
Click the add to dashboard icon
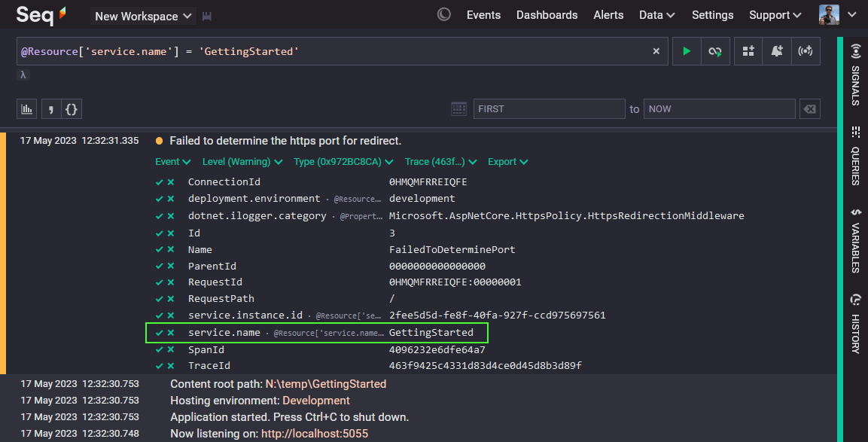tap(748, 51)
